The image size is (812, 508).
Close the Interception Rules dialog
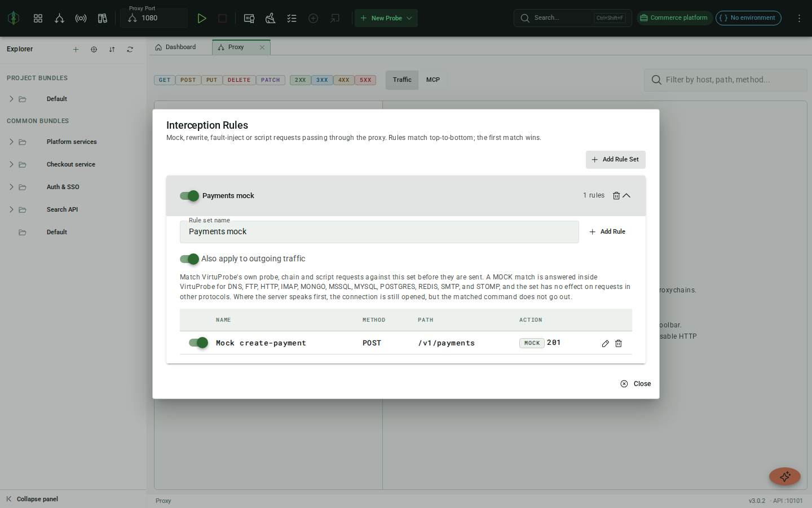coord(636,384)
